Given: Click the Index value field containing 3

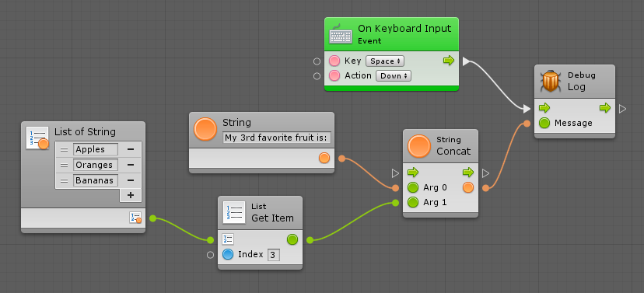Looking at the screenshot, I should [x=274, y=255].
